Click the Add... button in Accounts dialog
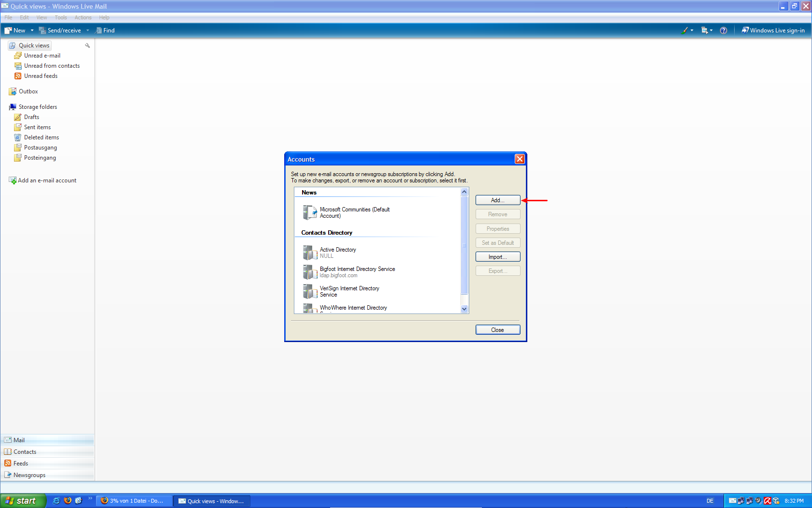 (497, 200)
